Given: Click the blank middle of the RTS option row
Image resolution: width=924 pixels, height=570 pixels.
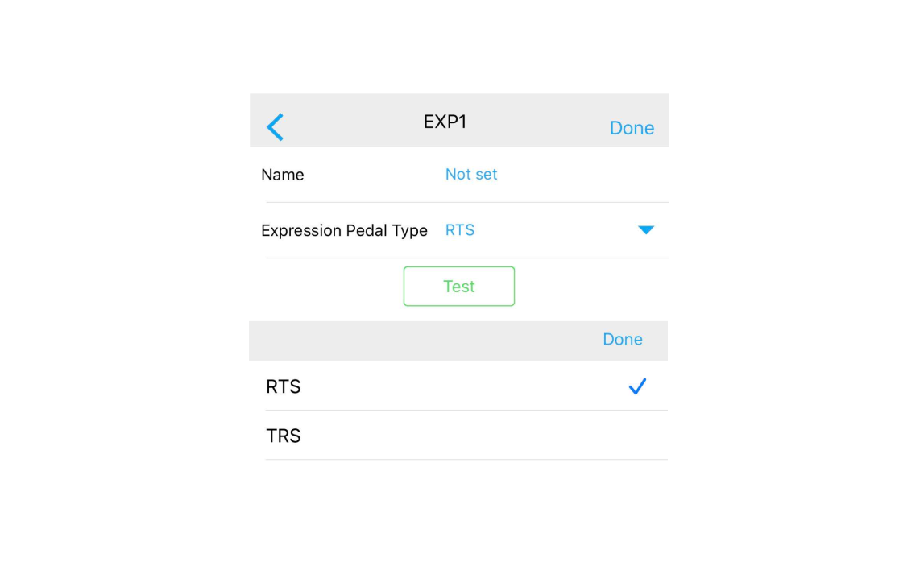Looking at the screenshot, I should (x=459, y=387).
